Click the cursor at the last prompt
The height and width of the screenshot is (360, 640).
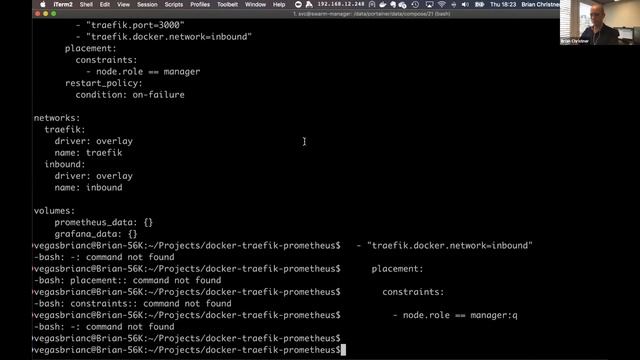343,350
